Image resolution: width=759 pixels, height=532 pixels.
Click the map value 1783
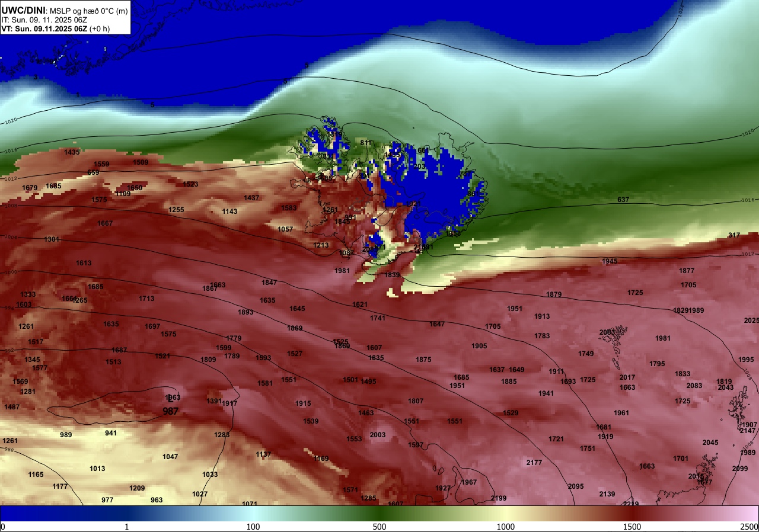(x=542, y=336)
